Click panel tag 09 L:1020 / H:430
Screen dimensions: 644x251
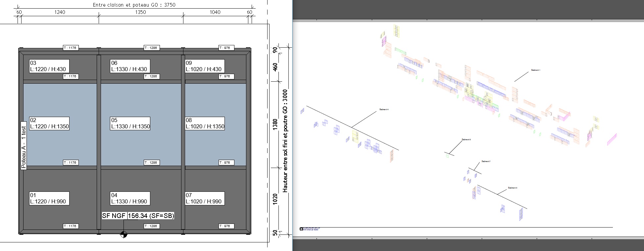pyautogui.click(x=204, y=66)
